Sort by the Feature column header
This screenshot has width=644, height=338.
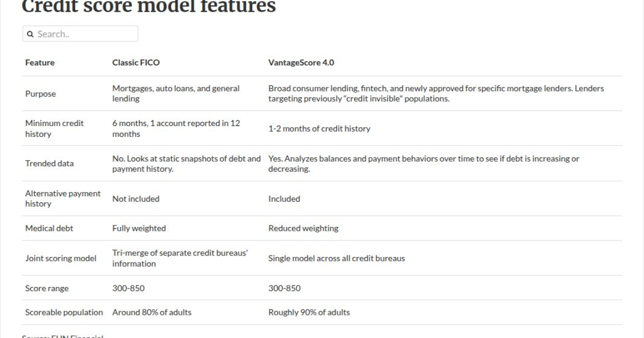(x=40, y=63)
